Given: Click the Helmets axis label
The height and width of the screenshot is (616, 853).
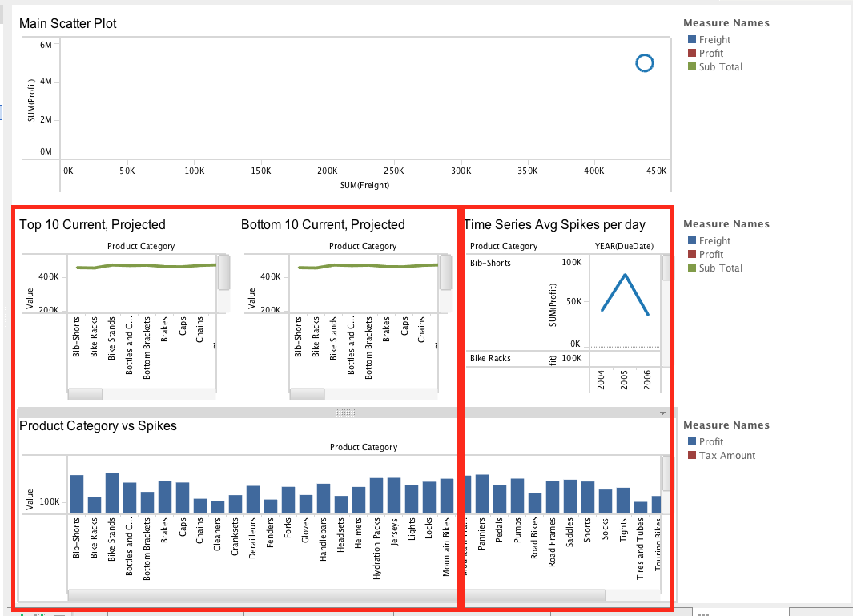Looking at the screenshot, I should 359,533.
